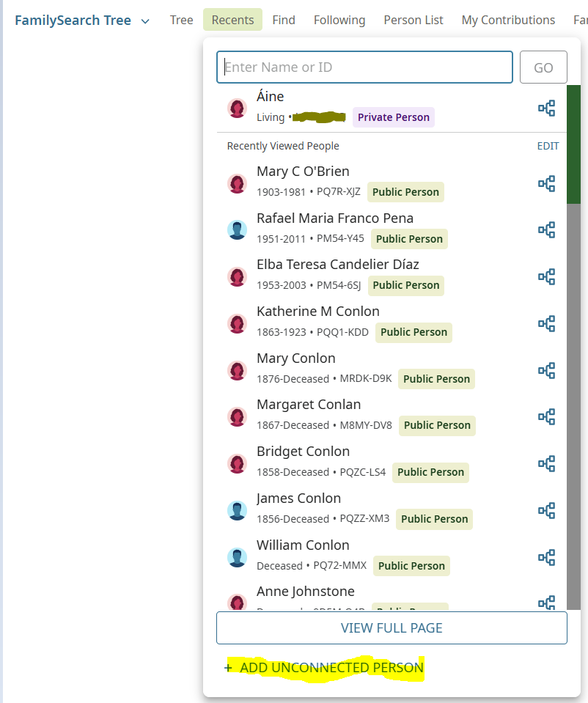Click Public Person badge for Mary C O'Brien
This screenshot has height=703, width=588.
pyautogui.click(x=405, y=192)
